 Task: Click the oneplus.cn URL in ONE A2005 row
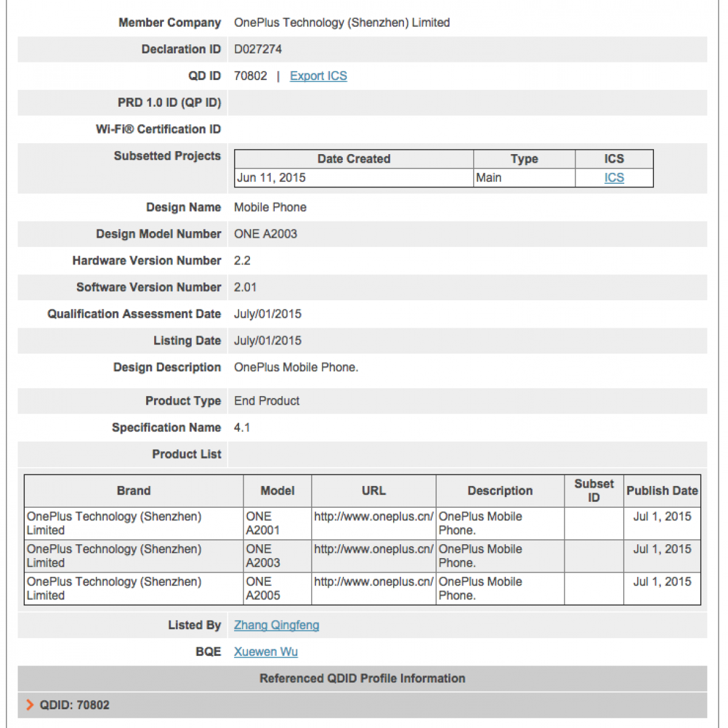click(x=373, y=582)
